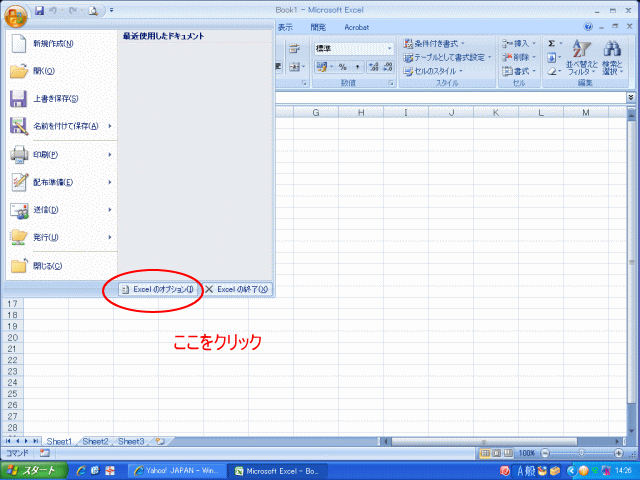Open Find and Select (検索と選択)
Image resolution: width=640 pixels, height=480 pixels.
(612, 57)
